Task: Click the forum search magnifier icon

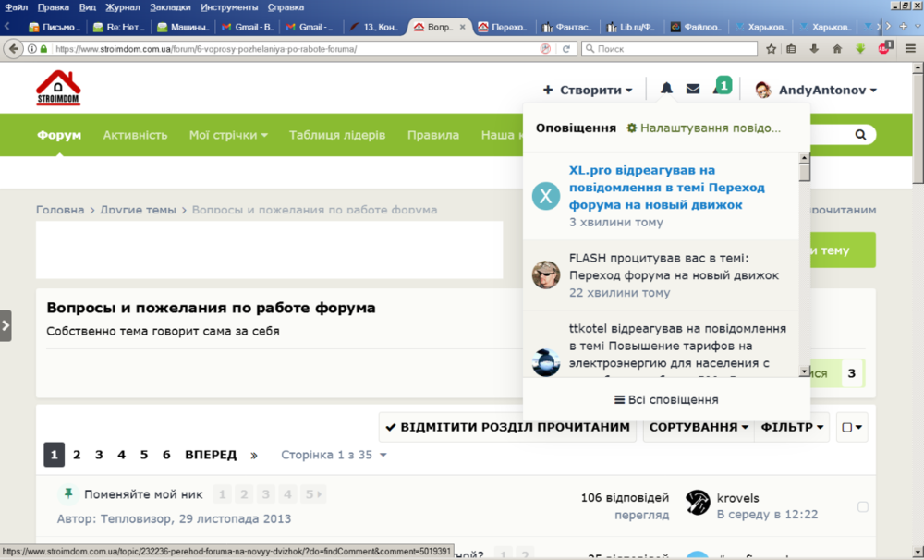Action: coord(860,135)
